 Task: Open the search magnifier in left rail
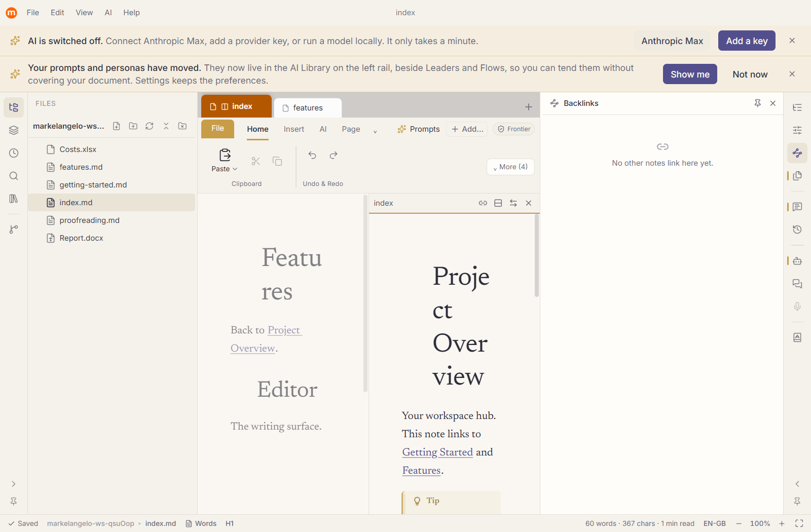coord(14,176)
